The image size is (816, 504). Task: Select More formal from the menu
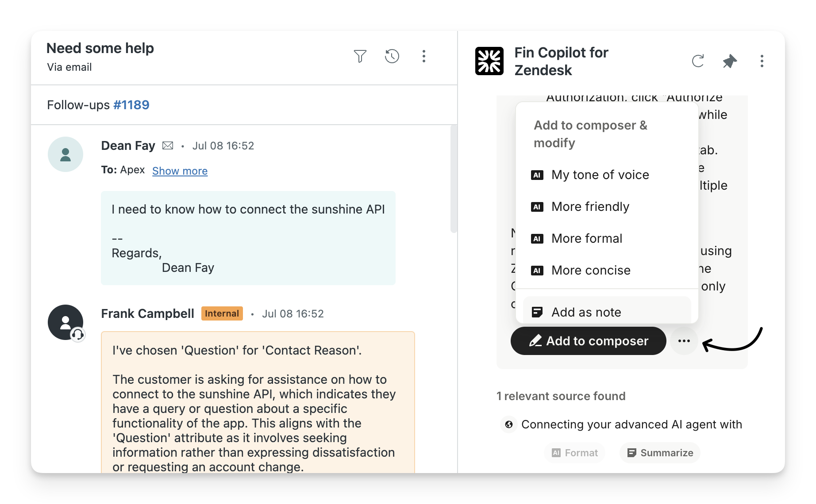click(x=586, y=239)
